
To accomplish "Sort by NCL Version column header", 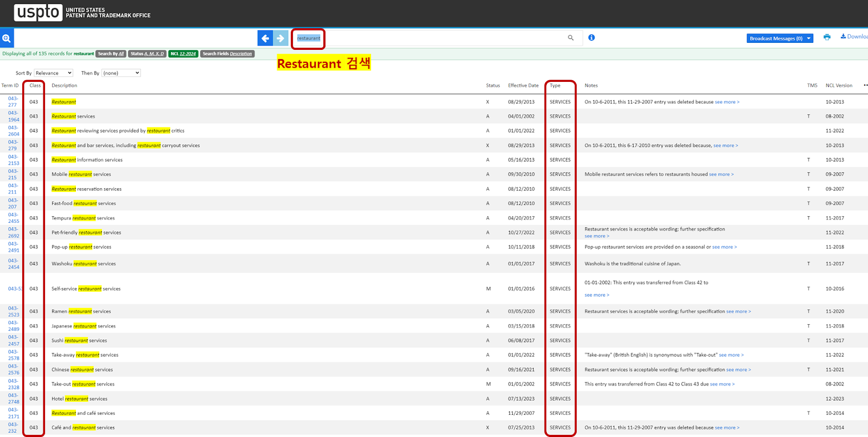I will pyautogui.click(x=839, y=86).
